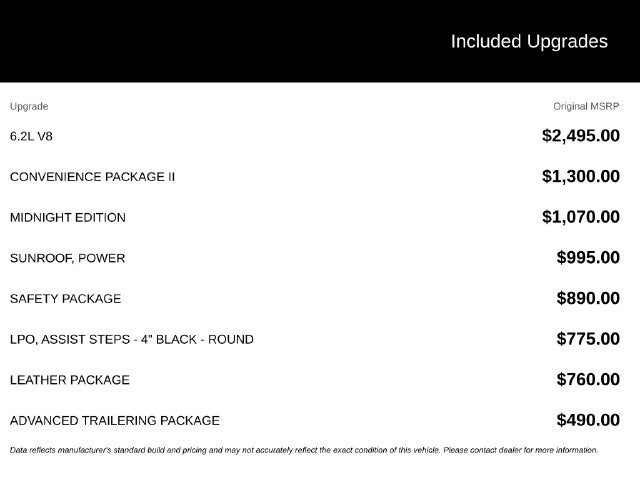The image size is (640, 480).
Task: Select the LPO Assist Steps entry
Action: [x=131, y=340]
